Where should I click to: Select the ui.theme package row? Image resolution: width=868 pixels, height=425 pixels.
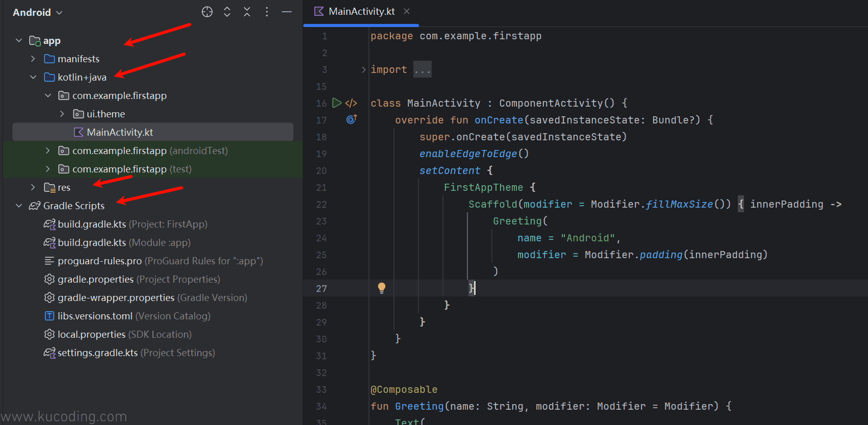(x=153, y=114)
